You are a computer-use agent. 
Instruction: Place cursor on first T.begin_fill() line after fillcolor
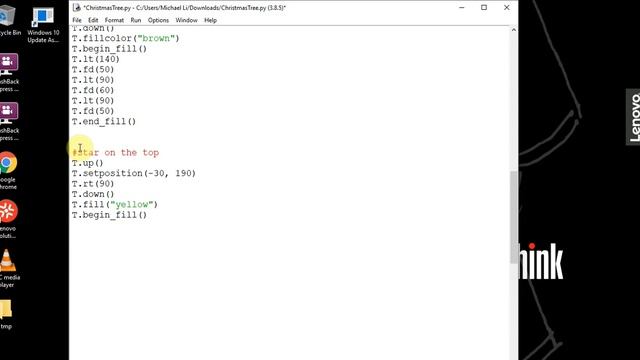tap(109, 49)
